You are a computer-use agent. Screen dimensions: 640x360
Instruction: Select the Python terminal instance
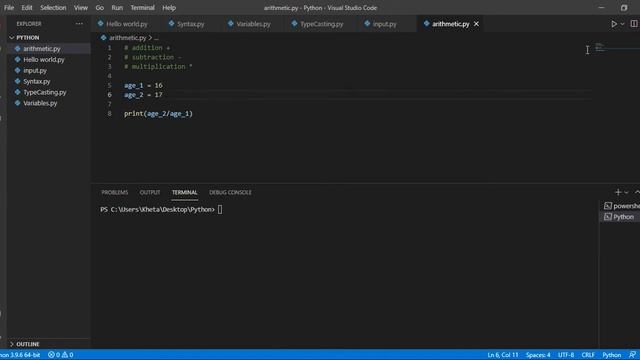619,217
